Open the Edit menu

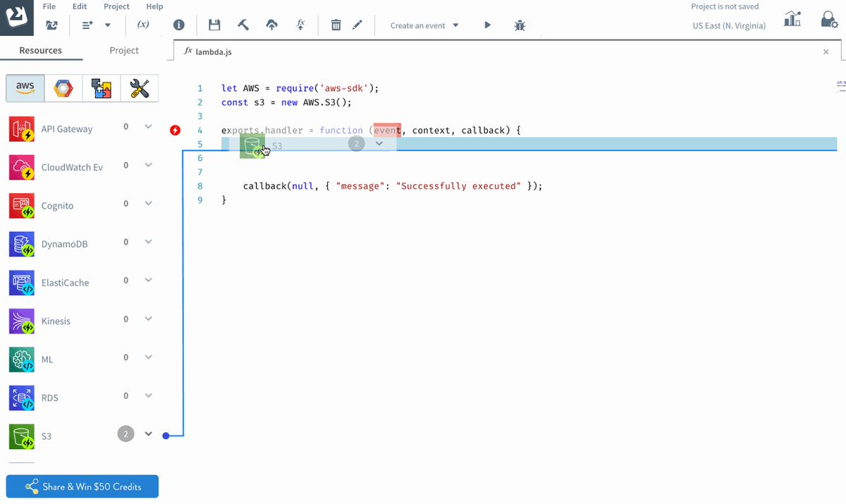pos(80,6)
